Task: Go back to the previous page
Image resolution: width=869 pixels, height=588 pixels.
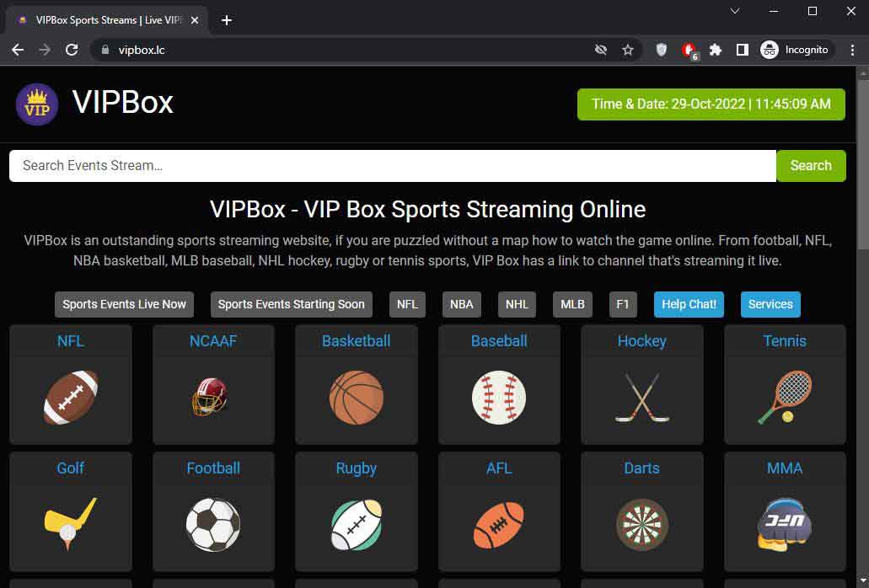Action: click(18, 50)
